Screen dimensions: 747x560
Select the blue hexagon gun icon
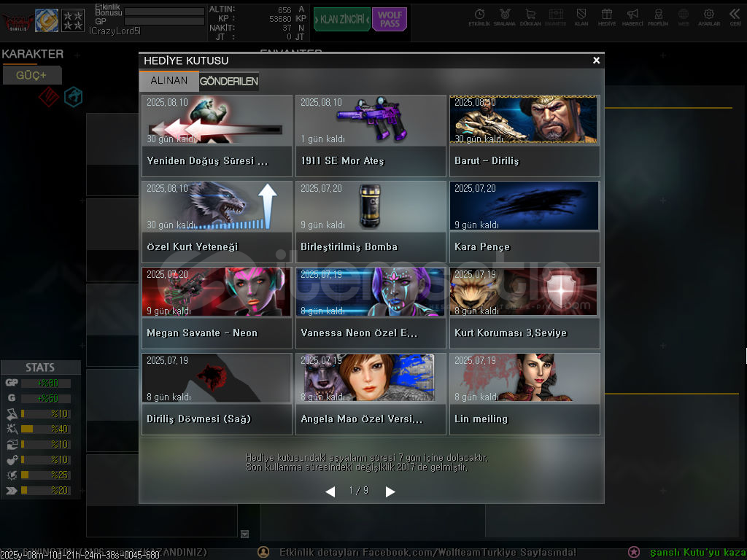click(74, 97)
